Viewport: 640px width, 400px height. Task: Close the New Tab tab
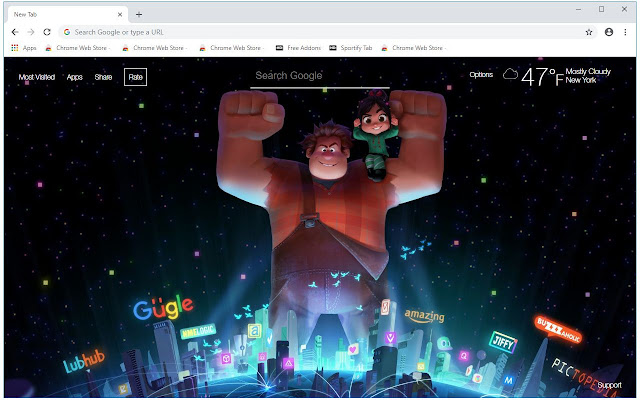point(120,15)
